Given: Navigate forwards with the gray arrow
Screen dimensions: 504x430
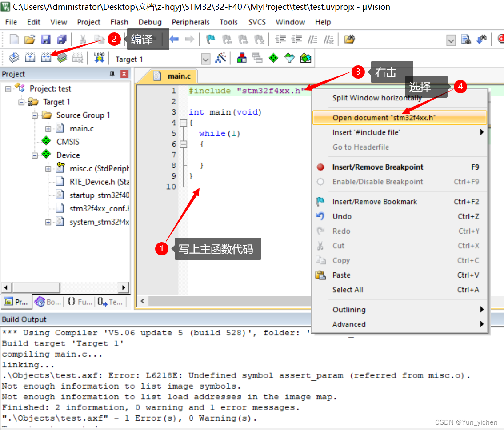Looking at the screenshot, I should pos(190,39).
